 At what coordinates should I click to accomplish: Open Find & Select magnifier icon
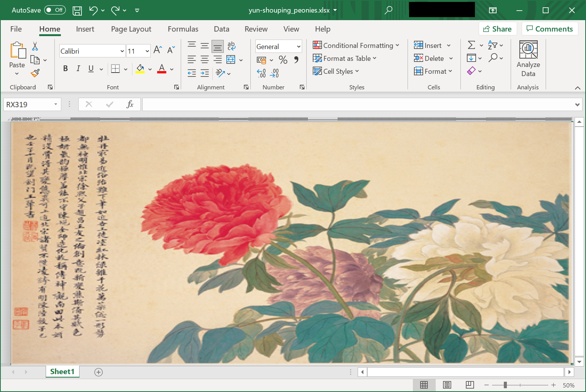[493, 58]
